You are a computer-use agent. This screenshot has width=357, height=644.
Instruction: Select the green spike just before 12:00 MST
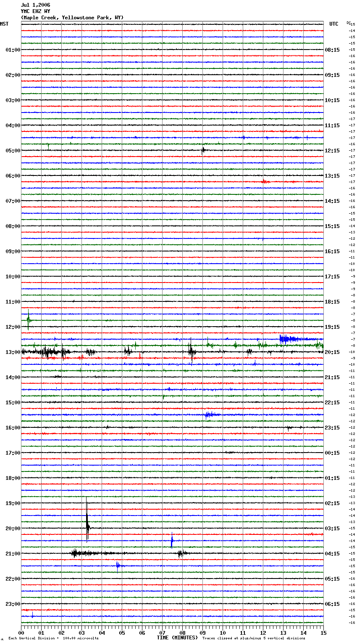click(28, 320)
